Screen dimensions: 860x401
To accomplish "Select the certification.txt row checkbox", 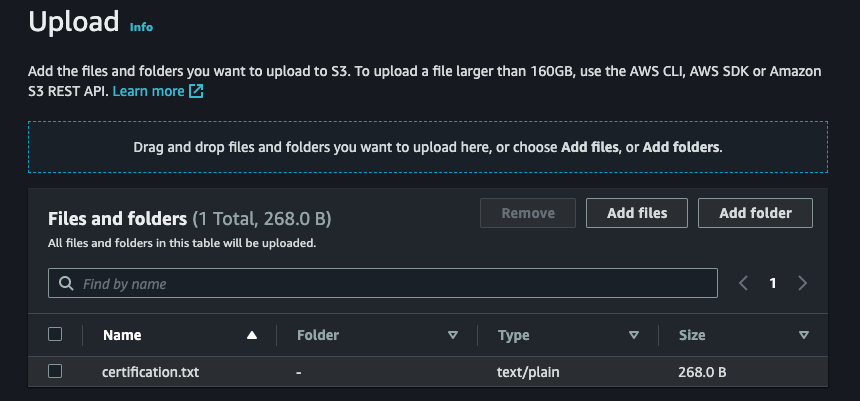I will coord(56,371).
